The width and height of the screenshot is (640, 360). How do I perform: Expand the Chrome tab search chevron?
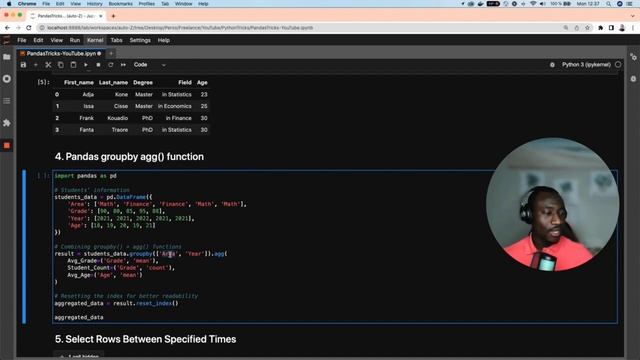[633, 16]
